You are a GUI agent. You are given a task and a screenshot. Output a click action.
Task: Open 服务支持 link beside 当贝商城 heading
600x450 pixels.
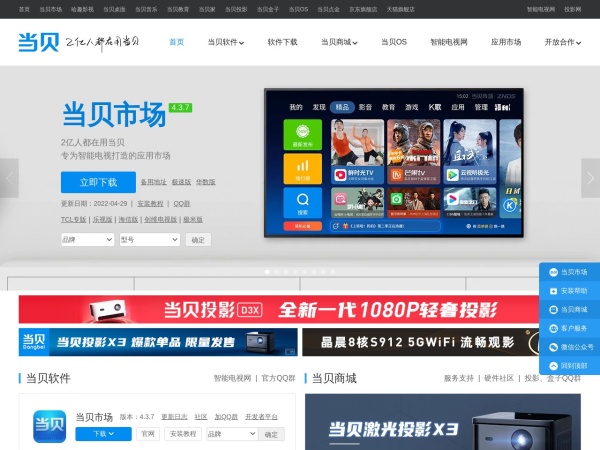pos(459,378)
